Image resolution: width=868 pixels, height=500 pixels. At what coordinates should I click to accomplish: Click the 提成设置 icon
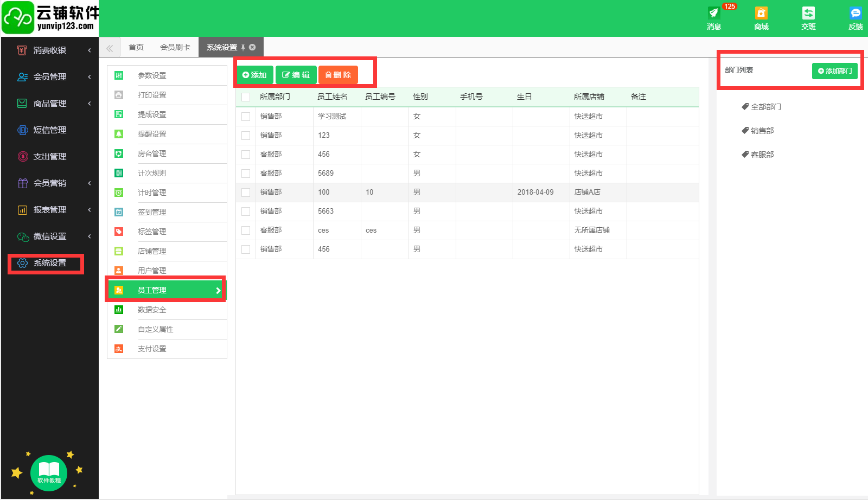pos(119,114)
